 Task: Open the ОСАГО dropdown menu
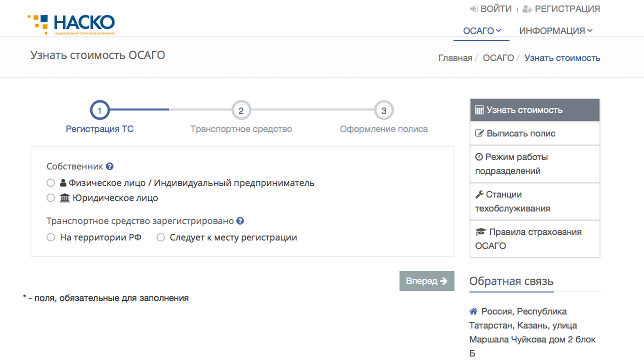point(481,31)
